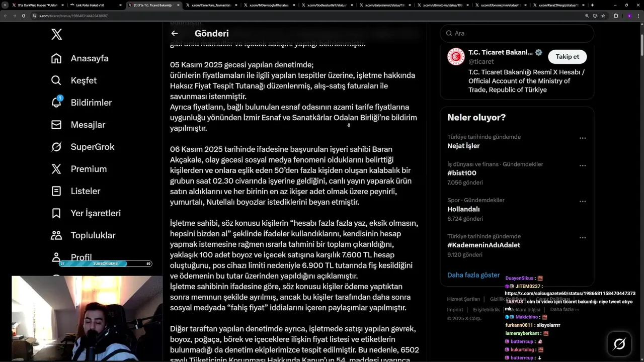644x362 pixels.
Task: Click the address bar URL
Action: pyautogui.click(x=73, y=16)
